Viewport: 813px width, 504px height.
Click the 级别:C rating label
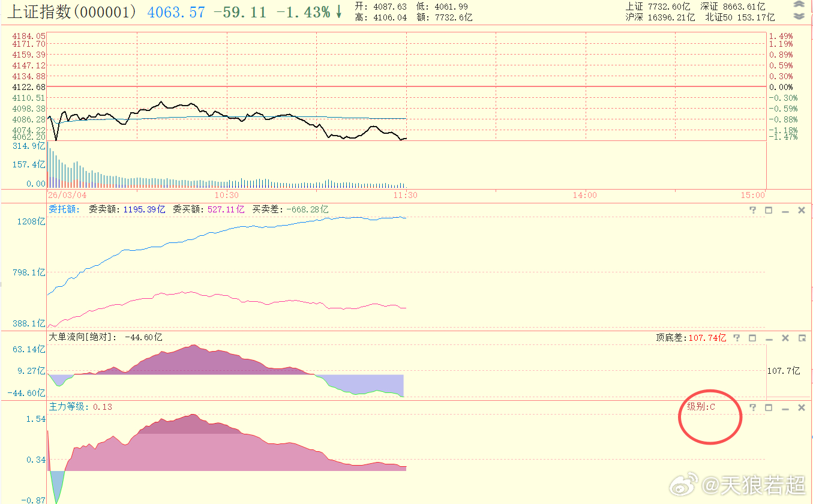[701, 407]
